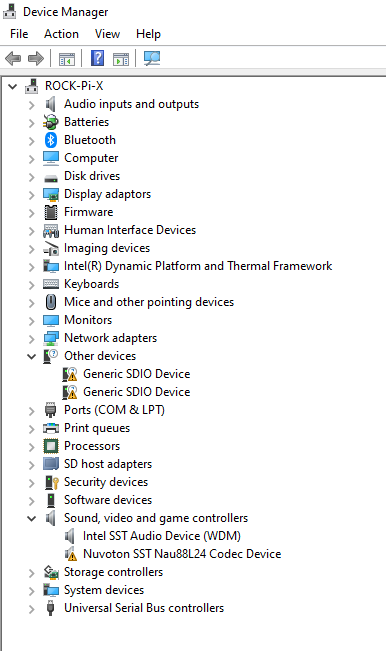386x651 pixels.
Task: Expand the Network adapters category
Action: pos(32,338)
